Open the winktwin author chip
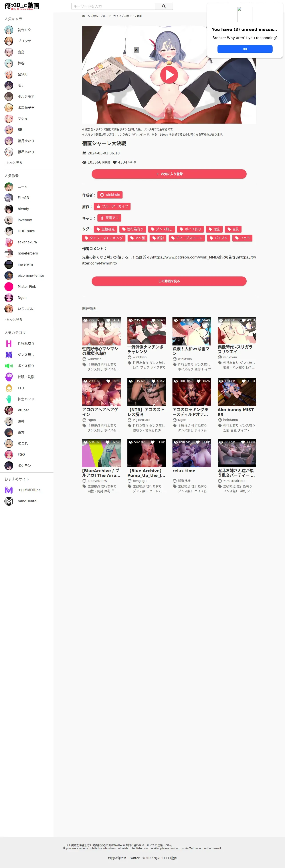This screenshot has height=868, width=285. coord(110,195)
